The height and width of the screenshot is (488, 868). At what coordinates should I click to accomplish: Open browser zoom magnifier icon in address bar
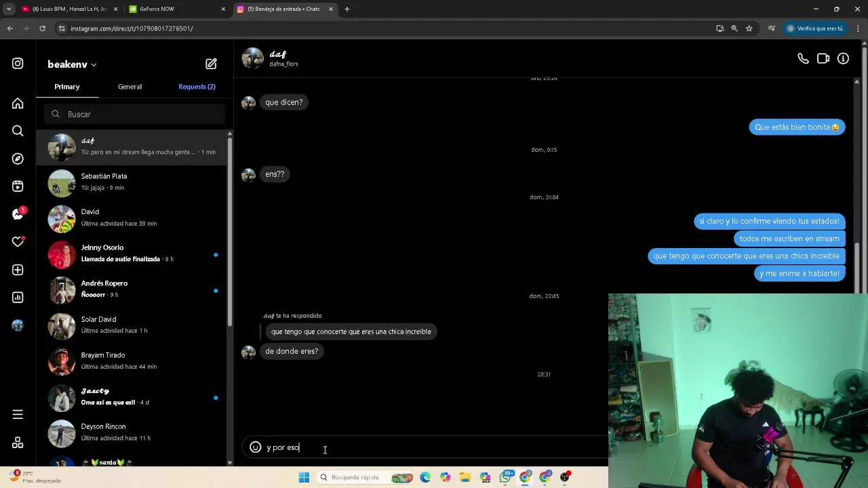tap(734, 28)
